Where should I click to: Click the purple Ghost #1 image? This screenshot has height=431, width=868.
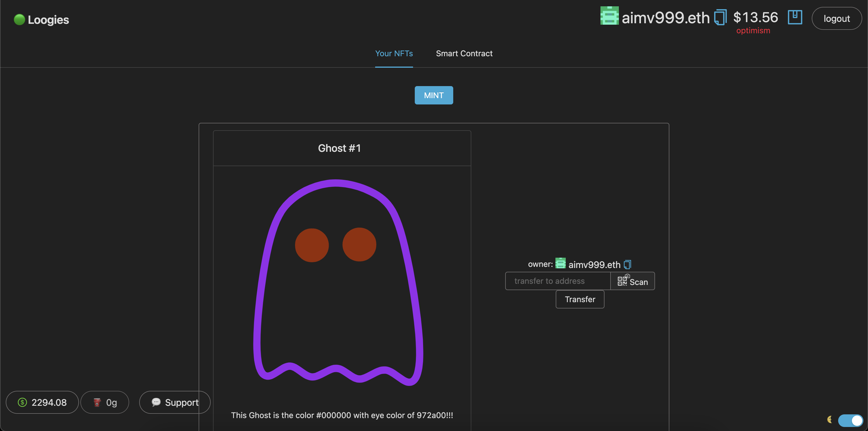click(338, 282)
